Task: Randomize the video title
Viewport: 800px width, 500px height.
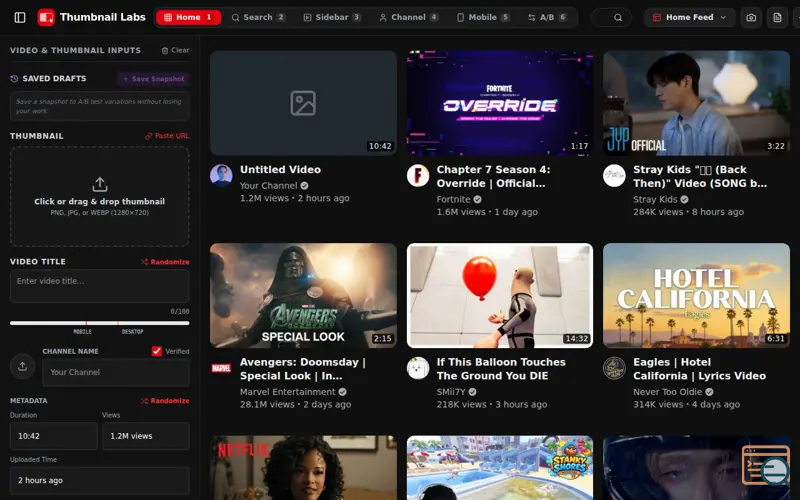Action: (165, 262)
